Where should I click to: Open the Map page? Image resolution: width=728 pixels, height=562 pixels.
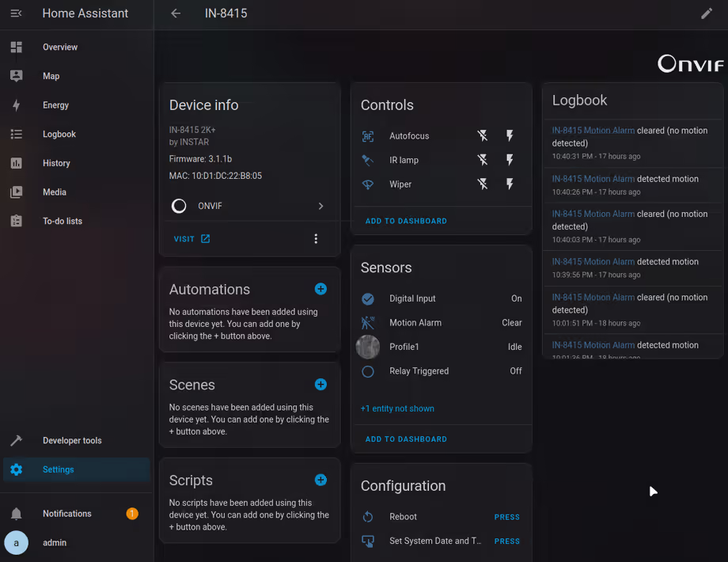pos(77,76)
